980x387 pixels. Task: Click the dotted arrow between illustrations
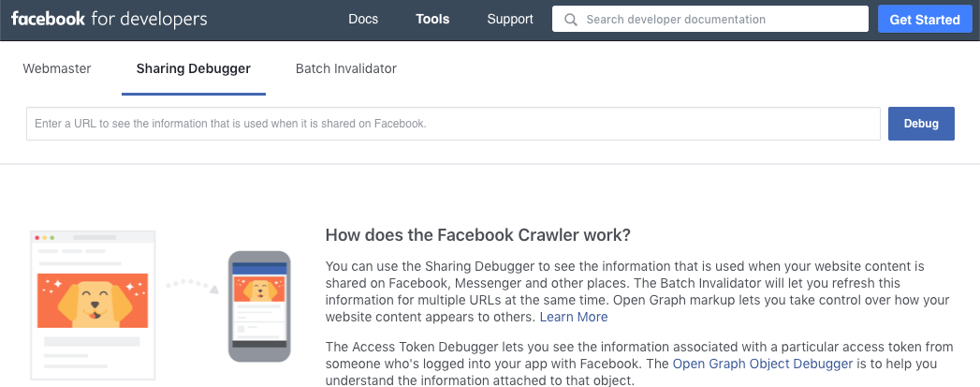[192, 285]
